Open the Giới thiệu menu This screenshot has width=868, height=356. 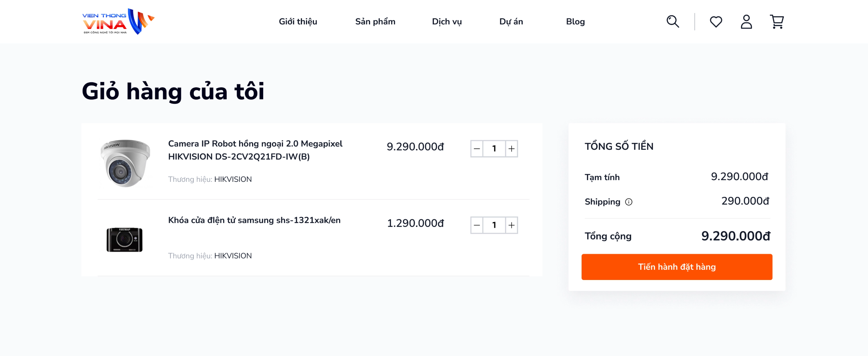click(x=298, y=22)
